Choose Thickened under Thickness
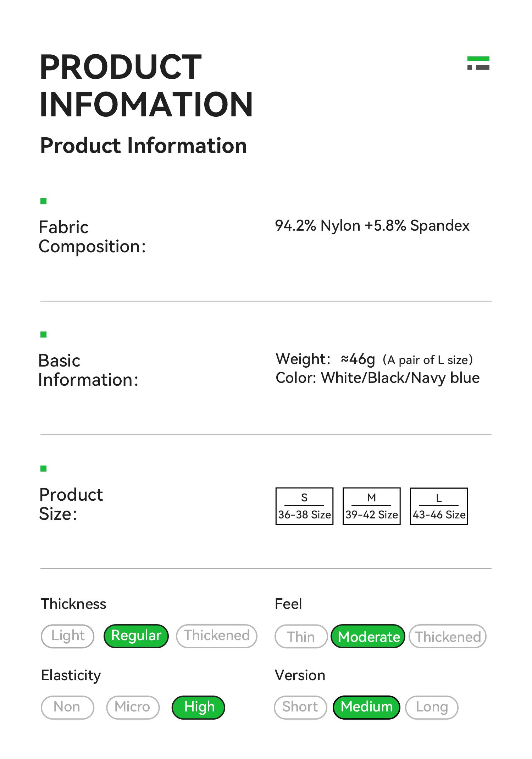The width and height of the screenshot is (532, 759). pyautogui.click(x=217, y=636)
